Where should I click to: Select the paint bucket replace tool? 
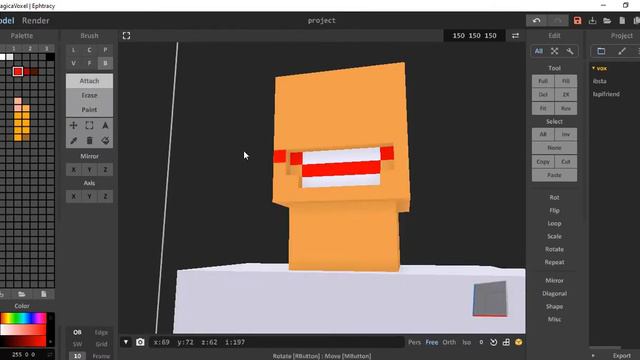pos(105,141)
